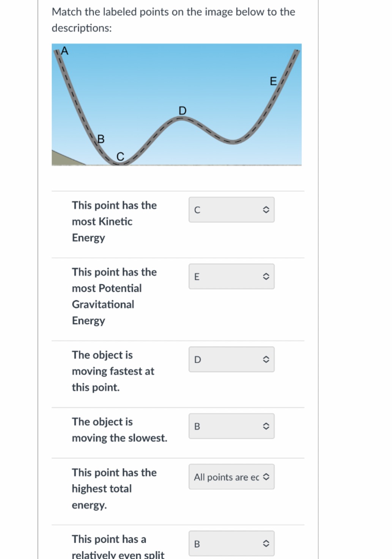Open the dropdown showing 'All points are ec'
This screenshot has height=559, width=392.
pyautogui.click(x=231, y=477)
